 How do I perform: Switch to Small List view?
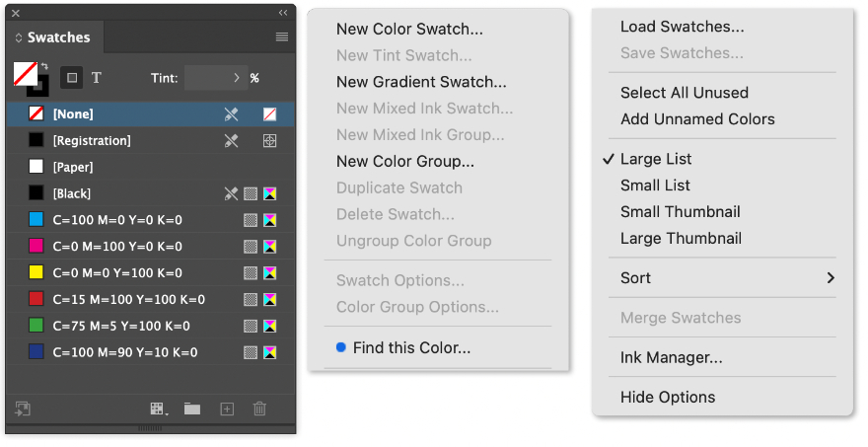[x=655, y=186]
